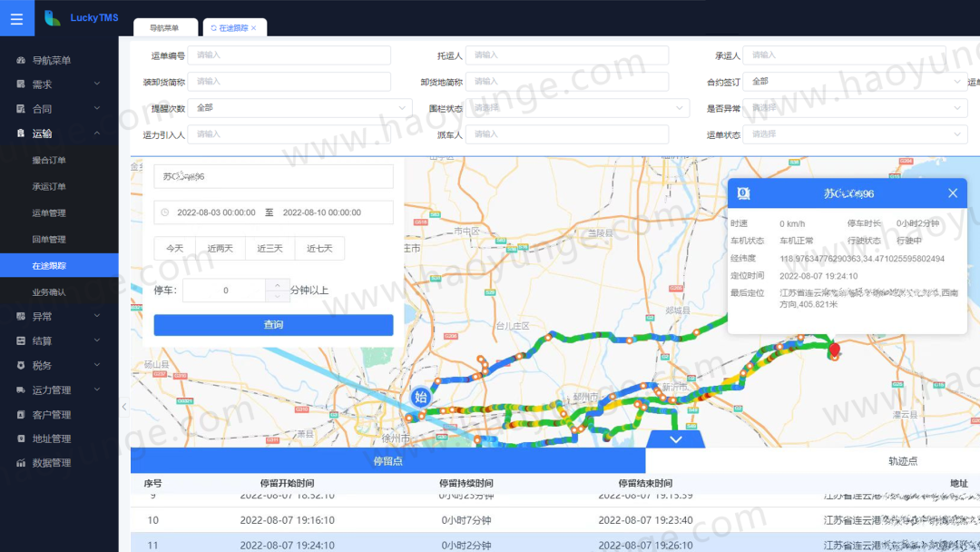Expand the 需求 menu chevron
Image resolution: width=980 pixels, height=552 pixels.
97,84
